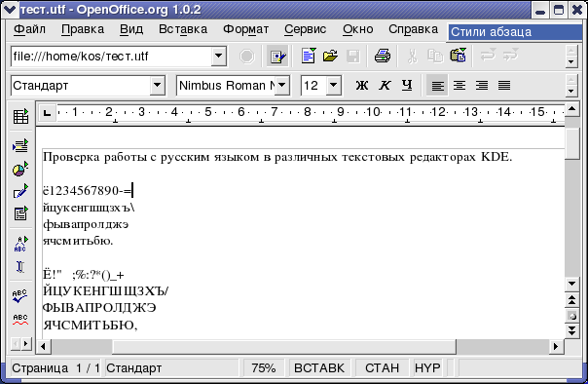
Task: Toggle ВСТАВК insert mode in status bar
Action: point(319,368)
